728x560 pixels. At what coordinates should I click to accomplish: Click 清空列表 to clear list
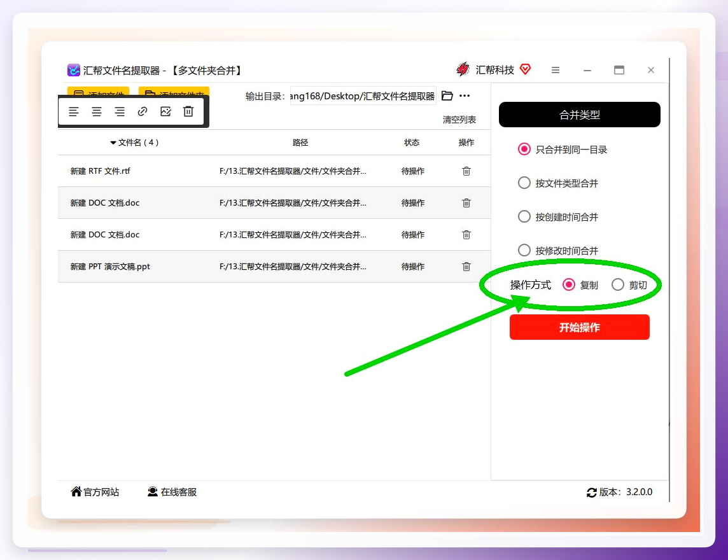pos(459,120)
